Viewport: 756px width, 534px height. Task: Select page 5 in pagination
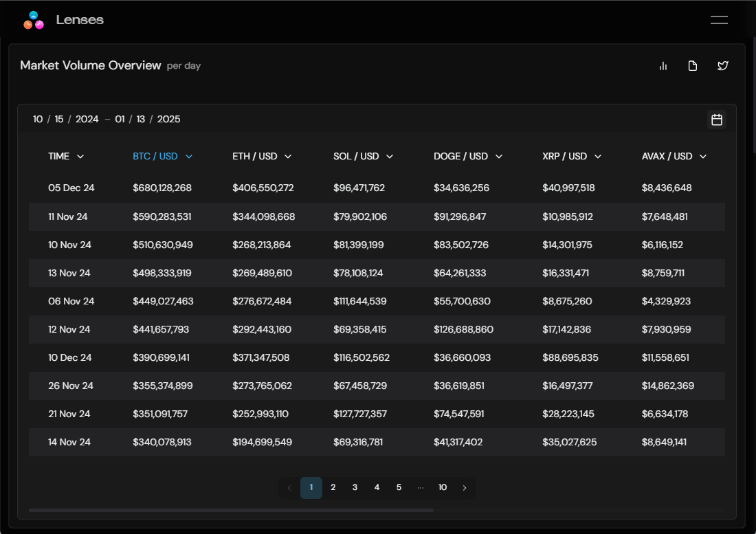pos(399,488)
